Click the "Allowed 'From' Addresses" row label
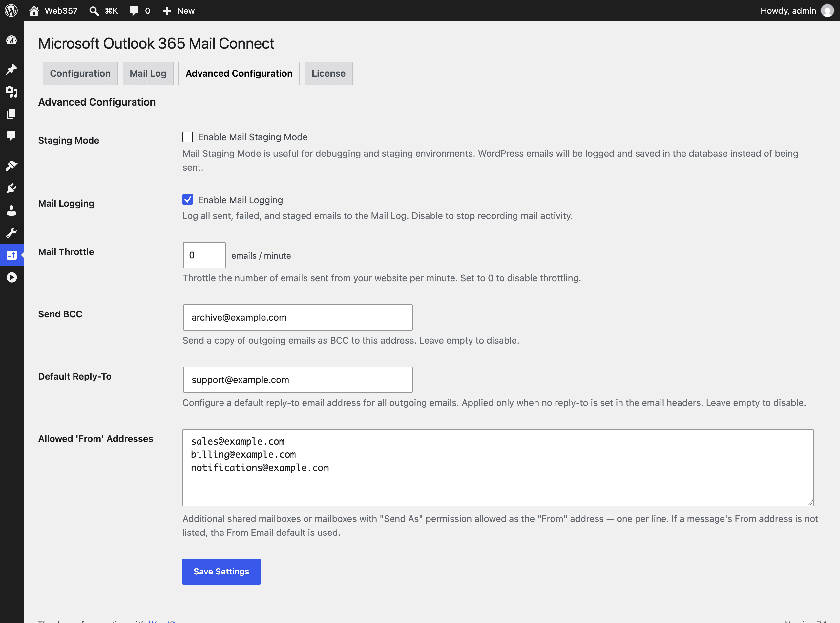Image resolution: width=840 pixels, height=623 pixels. pos(96,439)
